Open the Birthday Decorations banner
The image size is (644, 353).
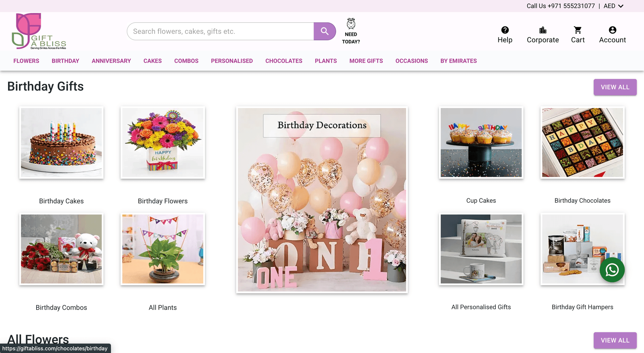pos(322,200)
